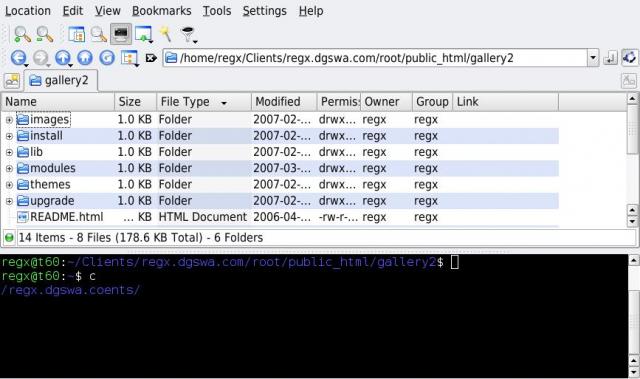Select the README.html file
The image size is (640, 379).
click(x=60, y=217)
